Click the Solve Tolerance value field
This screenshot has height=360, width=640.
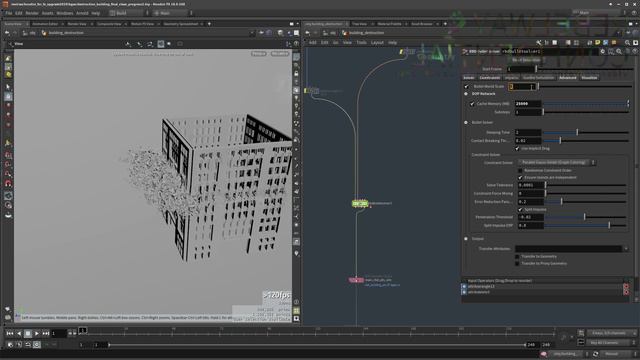531,185
